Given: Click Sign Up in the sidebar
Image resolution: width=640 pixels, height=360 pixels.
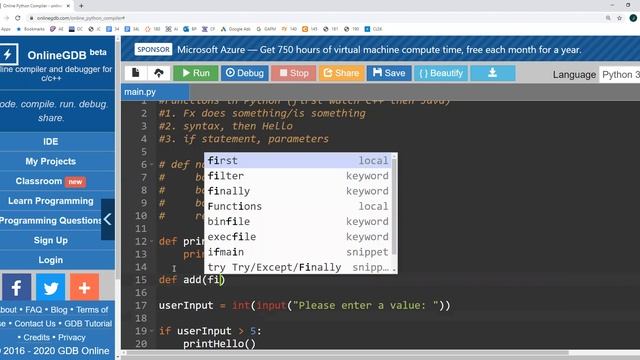Looking at the screenshot, I should [x=51, y=240].
